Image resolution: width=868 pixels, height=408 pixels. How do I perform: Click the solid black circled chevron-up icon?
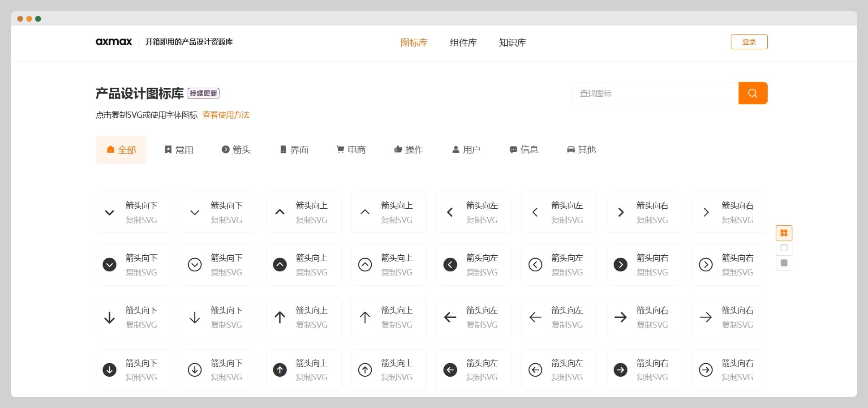point(280,265)
